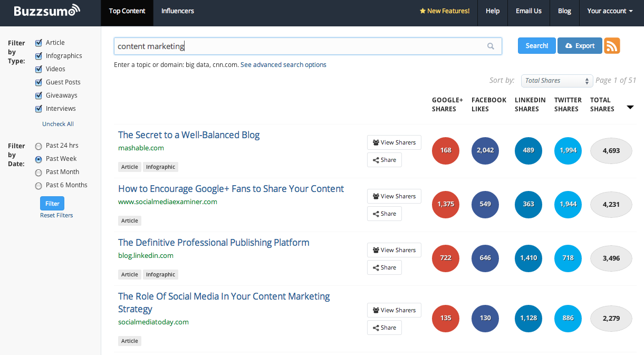Screen dimensions: 644x355
Task: Open The Definitive Professional Publishing Platform title
Action: coord(214,243)
